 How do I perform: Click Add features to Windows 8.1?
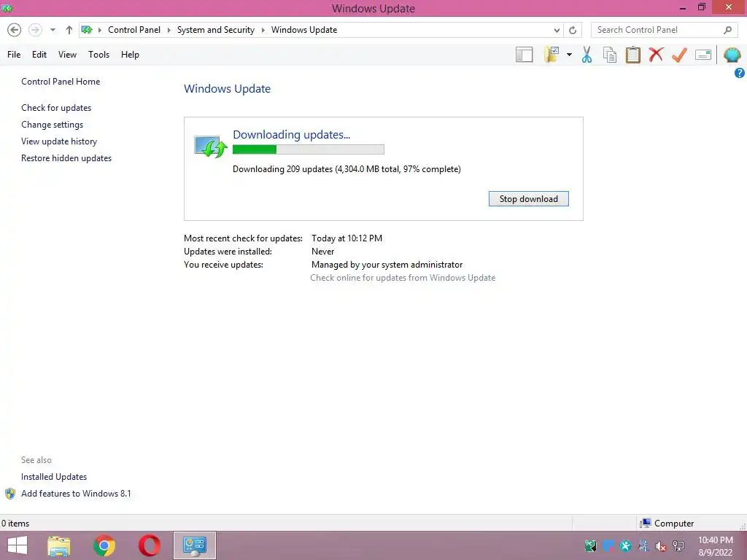(76, 494)
